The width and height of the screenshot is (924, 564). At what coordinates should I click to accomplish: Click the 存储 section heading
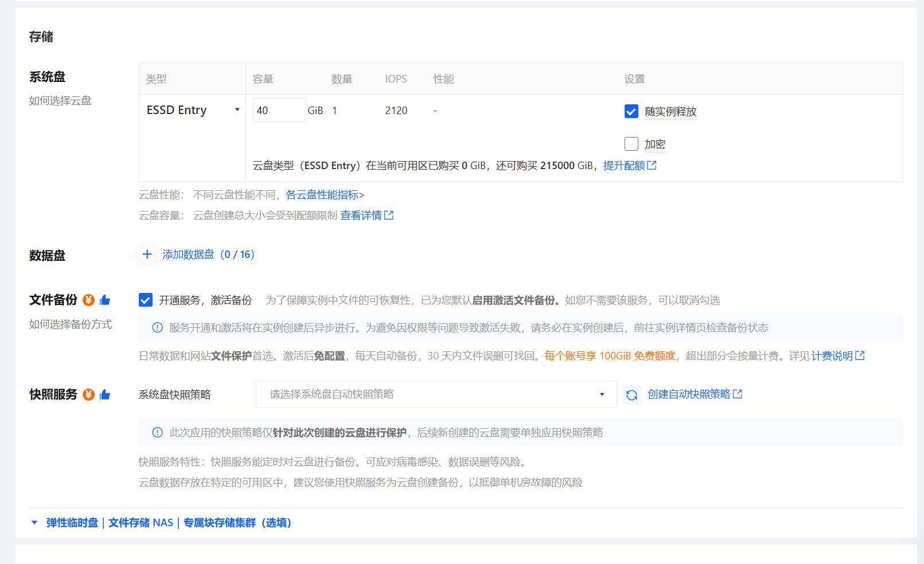tap(41, 37)
